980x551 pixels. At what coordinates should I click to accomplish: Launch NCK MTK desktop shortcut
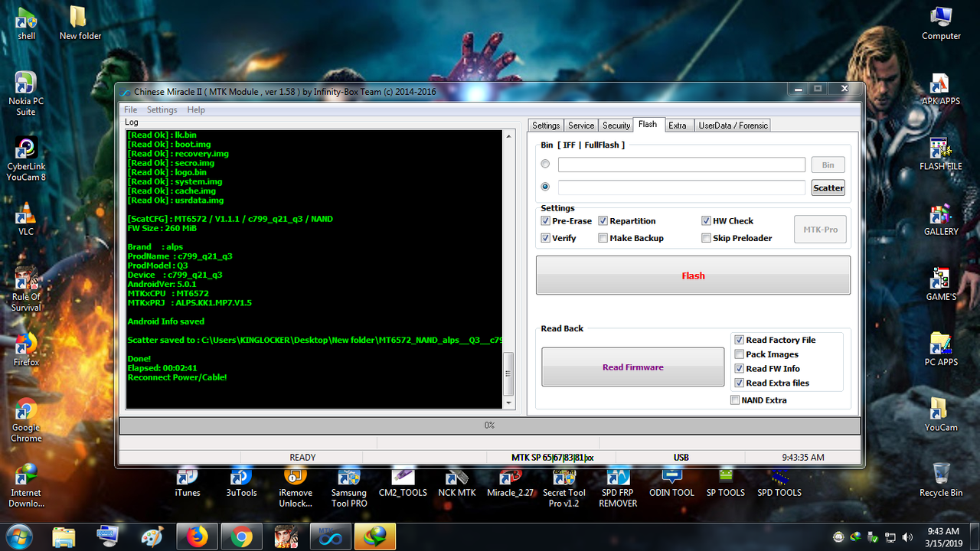click(457, 482)
